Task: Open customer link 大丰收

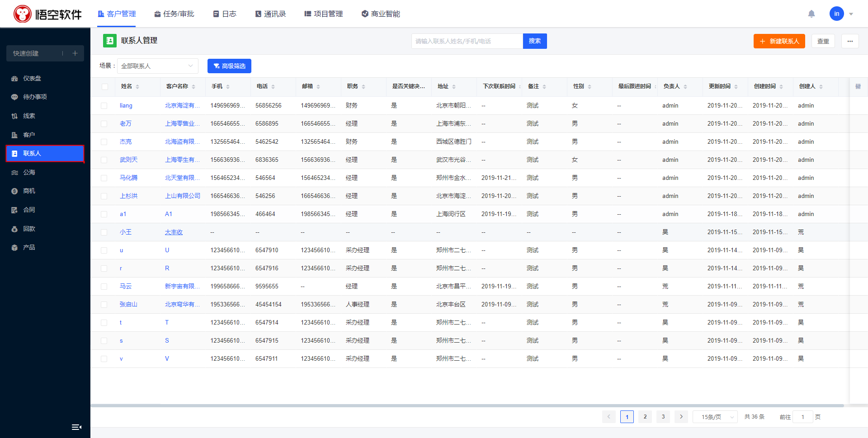Action: (174, 232)
